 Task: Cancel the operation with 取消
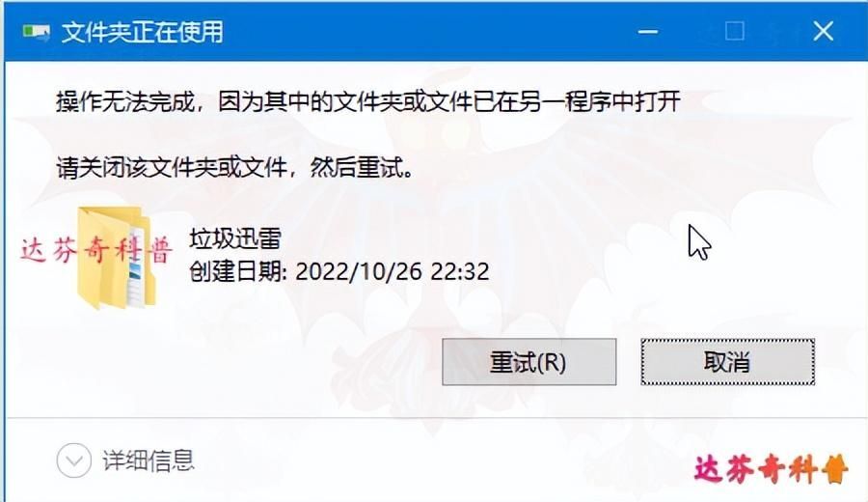(727, 362)
